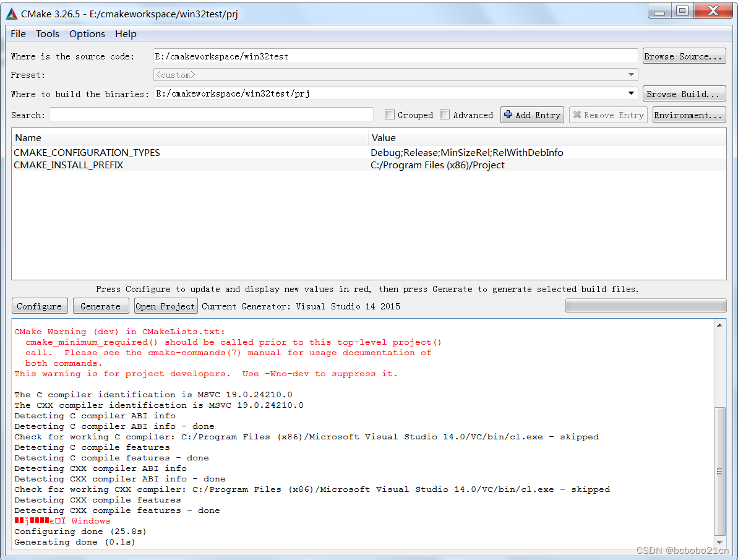The image size is (738, 560).
Task: Click the progress bar beside Current Generator
Action: pos(645,305)
